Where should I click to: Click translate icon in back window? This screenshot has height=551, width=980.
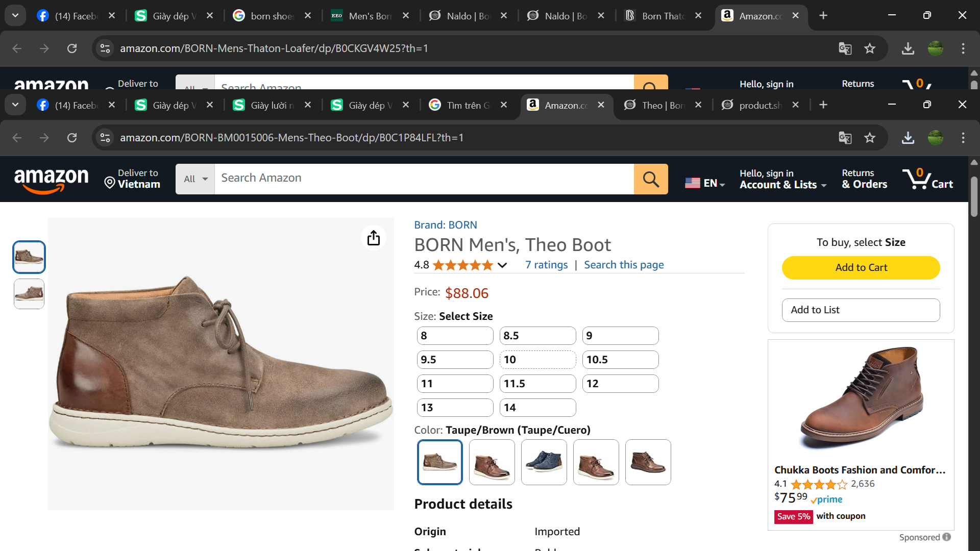pos(845,48)
